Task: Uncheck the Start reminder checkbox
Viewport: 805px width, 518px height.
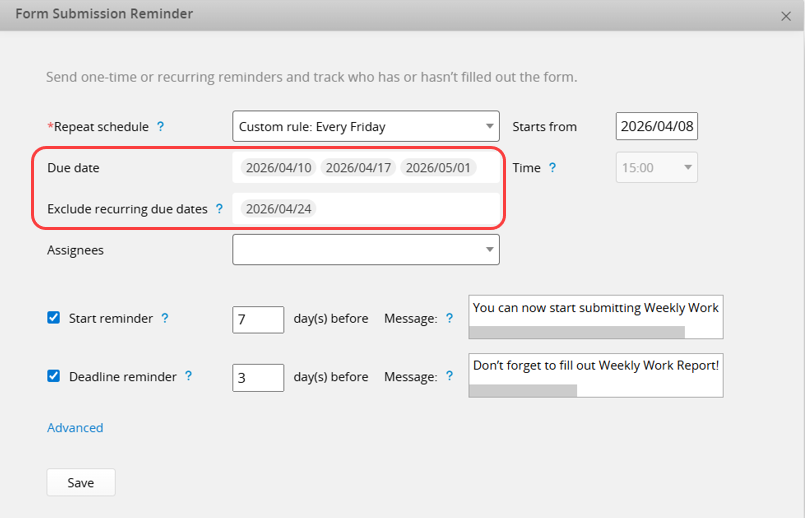Action: (54, 318)
